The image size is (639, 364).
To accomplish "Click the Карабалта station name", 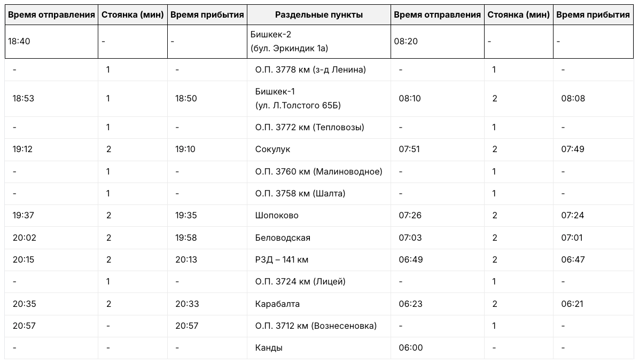I will click(277, 304).
